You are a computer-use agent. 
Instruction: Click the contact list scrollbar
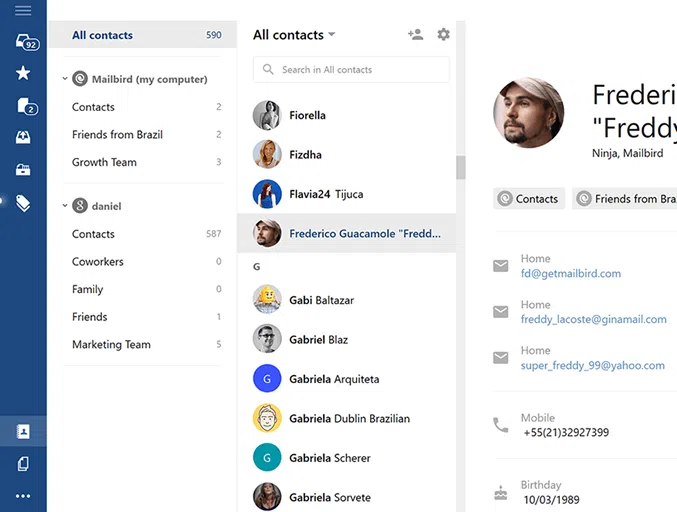461,168
